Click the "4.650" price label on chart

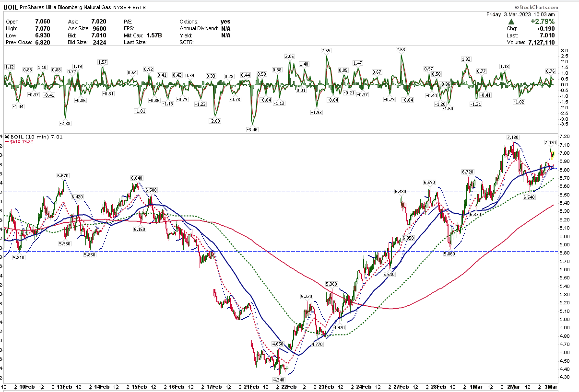click(277, 344)
